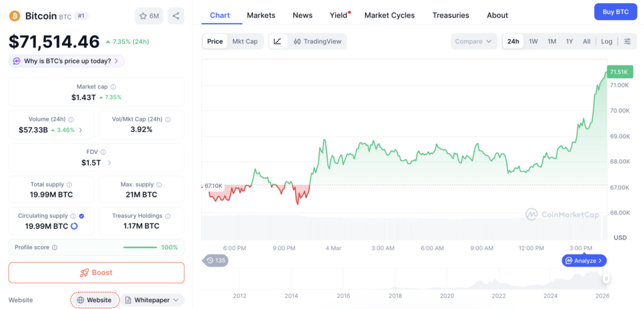Click FDV info icon
Image resolution: width=644 pixels, height=309 pixels.
103,152
